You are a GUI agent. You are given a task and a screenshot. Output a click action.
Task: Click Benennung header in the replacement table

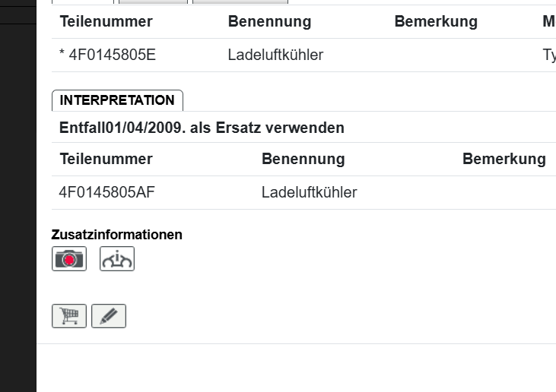[303, 160]
